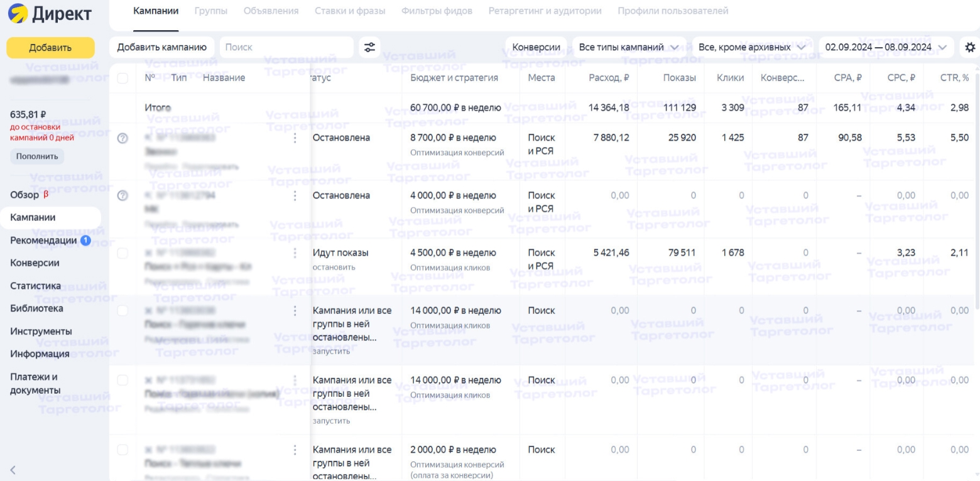980x481 pixels.
Task: Switch to the Кампании tab
Action: pyautogui.click(x=156, y=11)
